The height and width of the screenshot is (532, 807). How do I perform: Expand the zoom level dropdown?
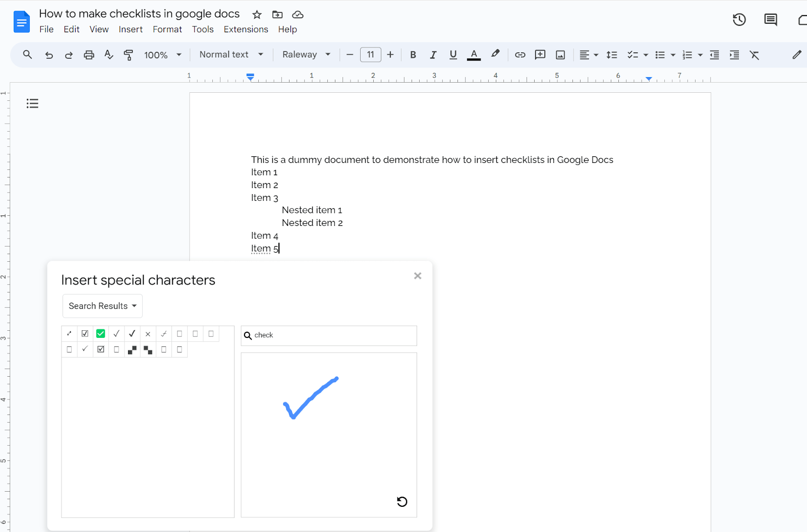pyautogui.click(x=162, y=54)
